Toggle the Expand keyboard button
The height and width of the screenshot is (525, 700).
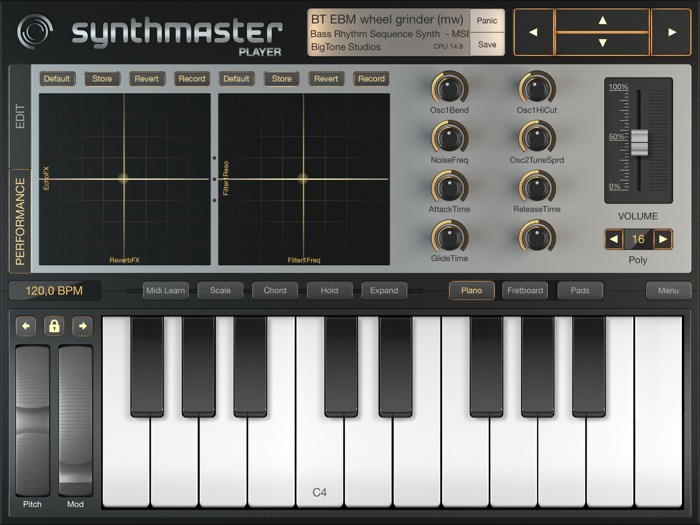[x=384, y=291]
